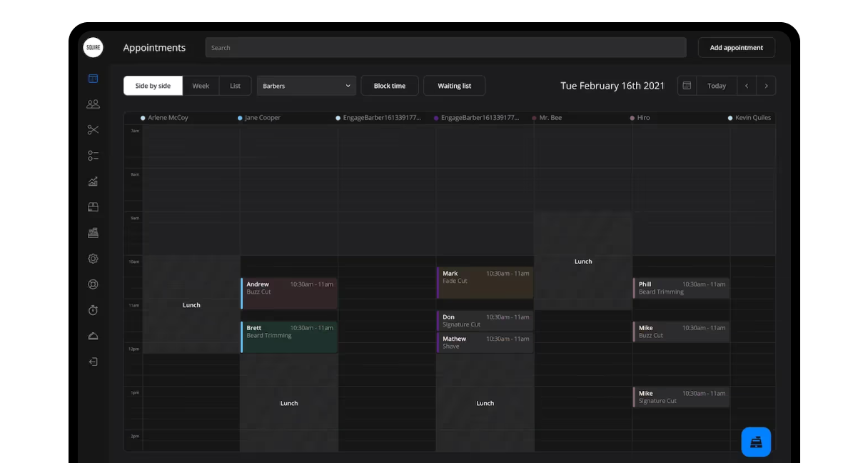The height and width of the screenshot is (463, 868).
Task: Click the blue cash register floating button
Action: [756, 442]
